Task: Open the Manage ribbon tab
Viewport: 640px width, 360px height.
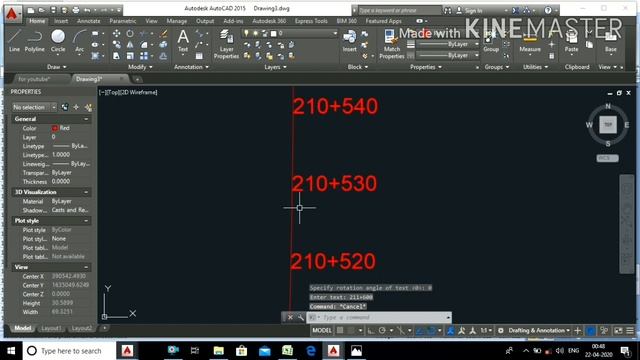Action: click(x=176, y=21)
